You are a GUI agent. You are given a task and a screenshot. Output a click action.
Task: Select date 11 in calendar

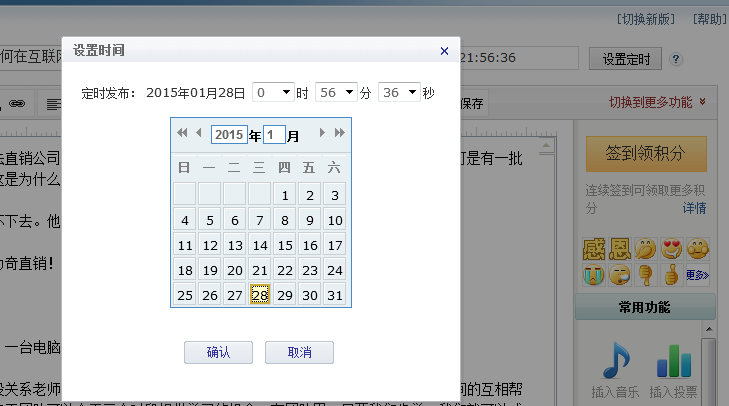pyautogui.click(x=185, y=245)
